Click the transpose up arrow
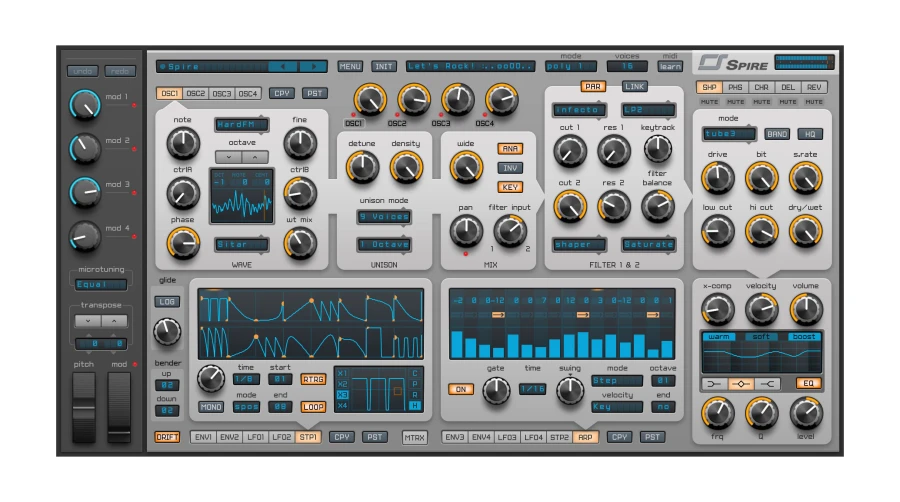This screenshot has height=502, width=900. pos(114,321)
